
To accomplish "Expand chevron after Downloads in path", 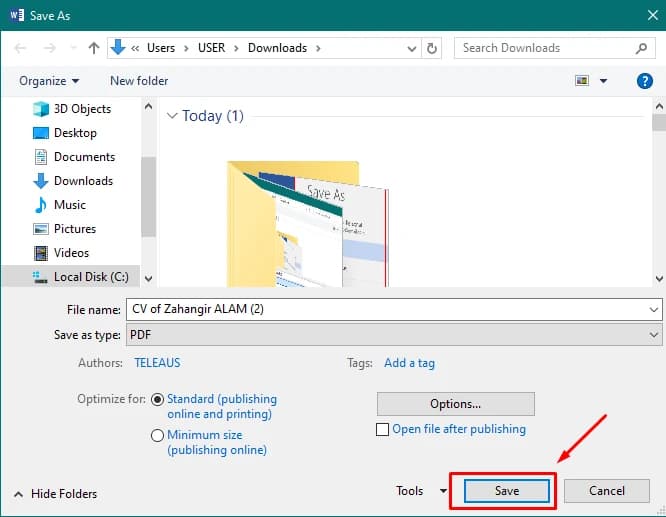I will [318, 48].
